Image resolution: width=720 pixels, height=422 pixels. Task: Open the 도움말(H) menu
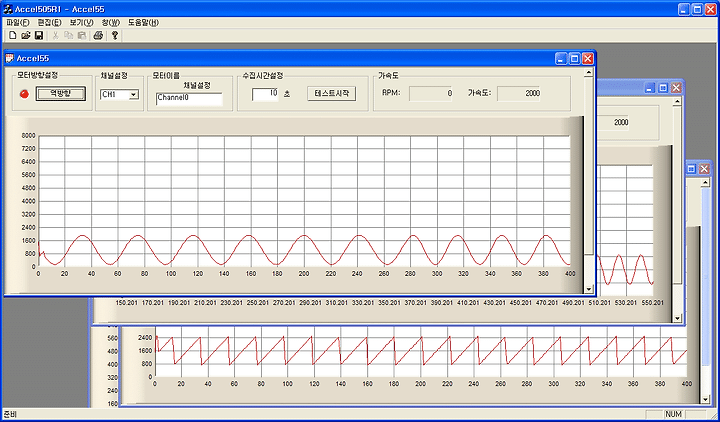tap(143, 23)
